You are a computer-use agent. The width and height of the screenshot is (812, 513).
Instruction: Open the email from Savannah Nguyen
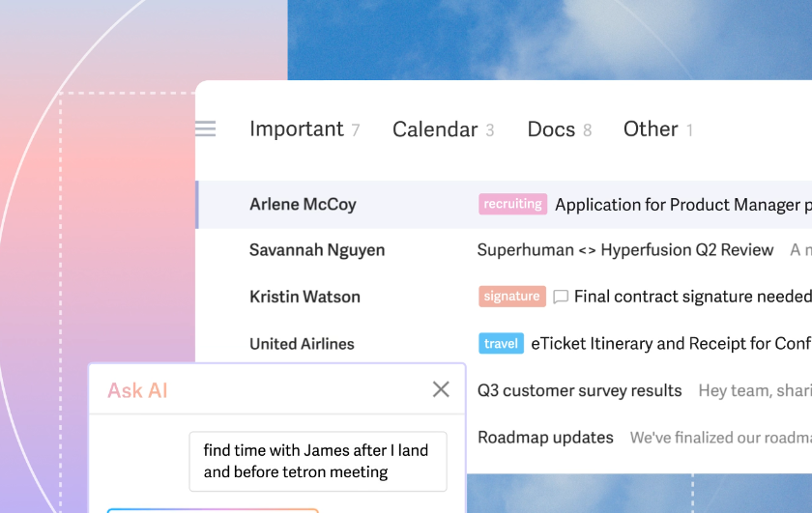click(504, 250)
